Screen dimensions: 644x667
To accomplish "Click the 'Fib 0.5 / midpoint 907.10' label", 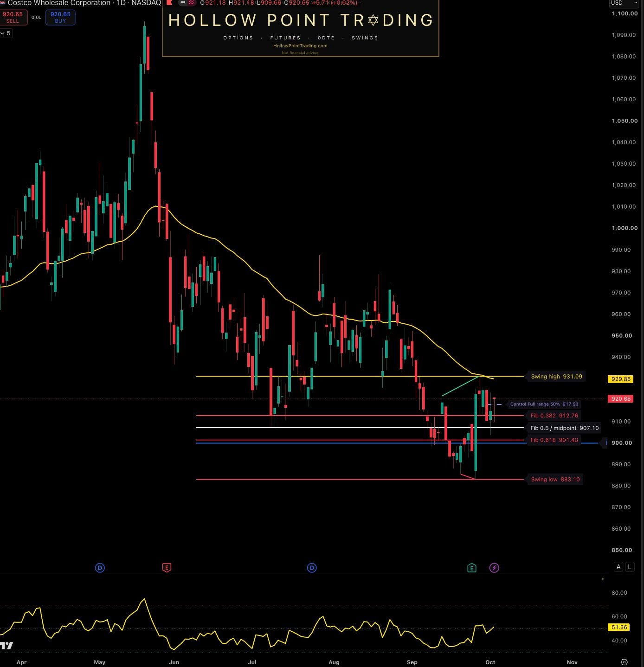I will (x=564, y=428).
